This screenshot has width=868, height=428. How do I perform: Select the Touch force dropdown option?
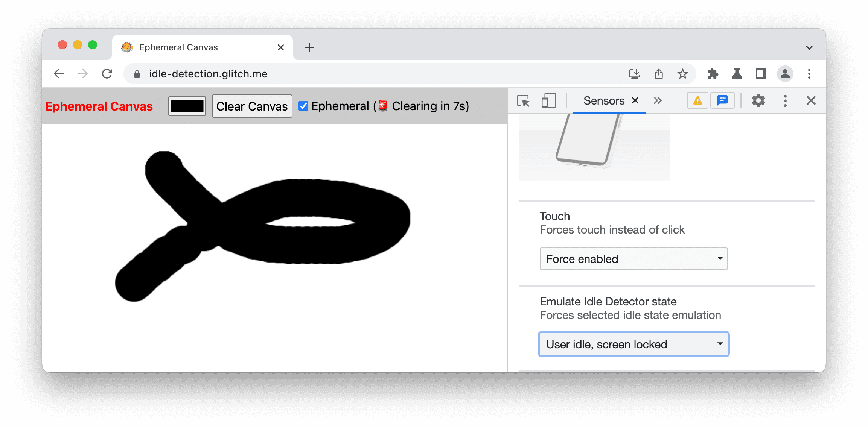tap(633, 258)
